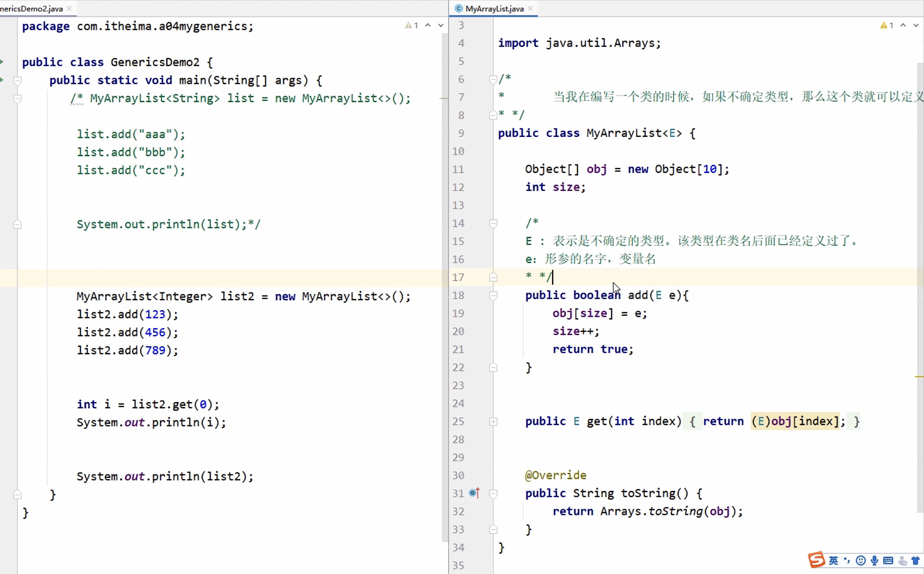Screen dimensions: 924x574
Task: Collapse the comment beginning on line 14
Action: click(x=493, y=223)
